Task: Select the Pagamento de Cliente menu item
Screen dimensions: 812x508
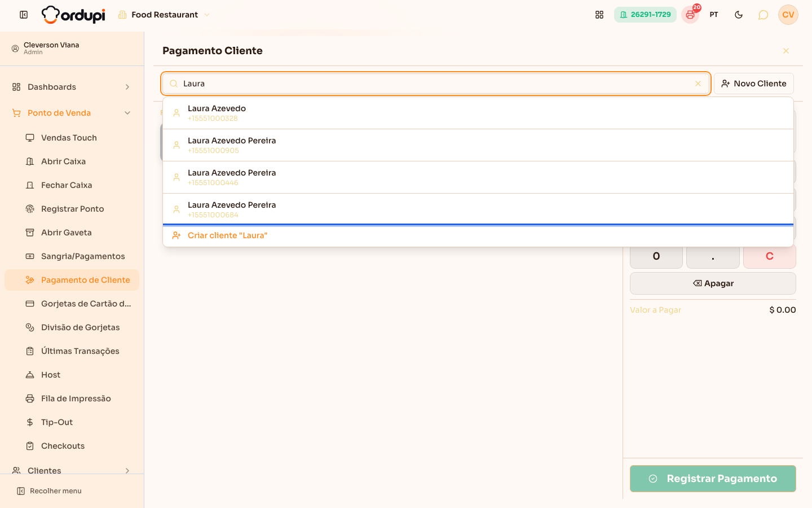Action: tap(72, 280)
